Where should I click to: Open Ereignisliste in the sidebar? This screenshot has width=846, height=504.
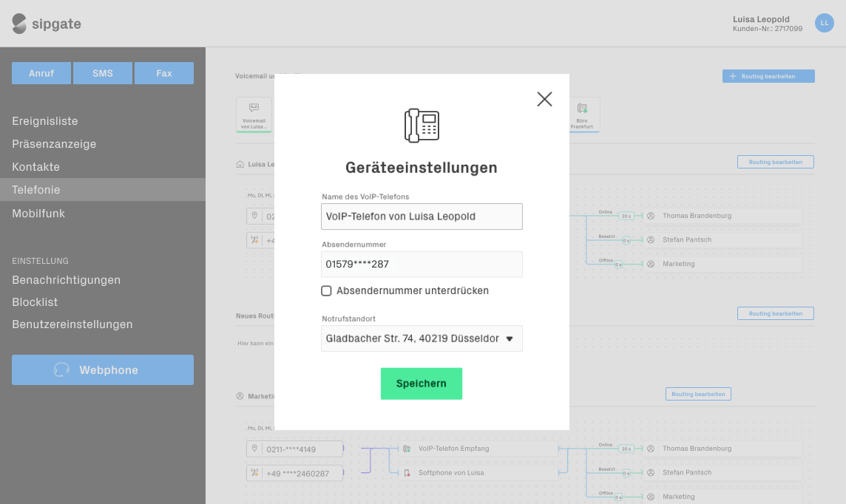(45, 121)
